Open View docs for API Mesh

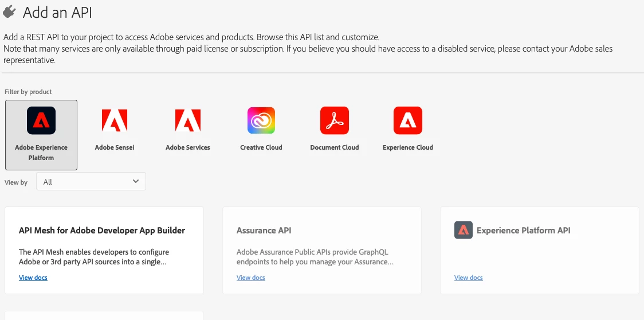pyautogui.click(x=33, y=278)
